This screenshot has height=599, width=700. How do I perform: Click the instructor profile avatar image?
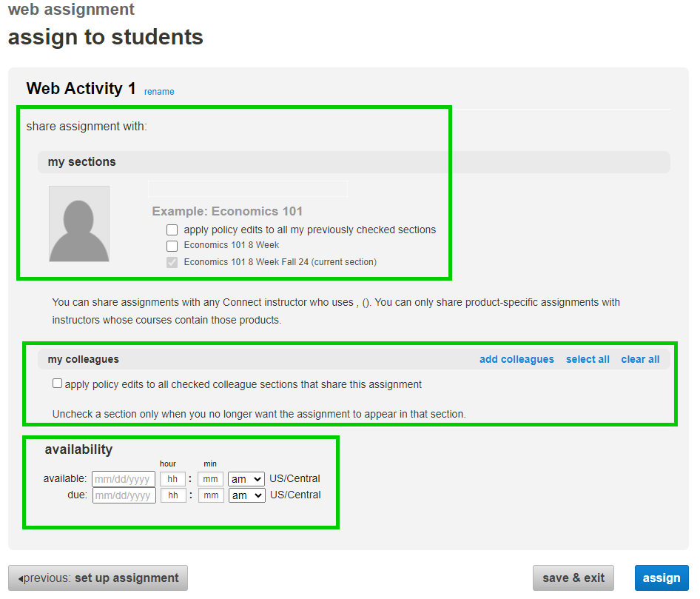coord(79,224)
